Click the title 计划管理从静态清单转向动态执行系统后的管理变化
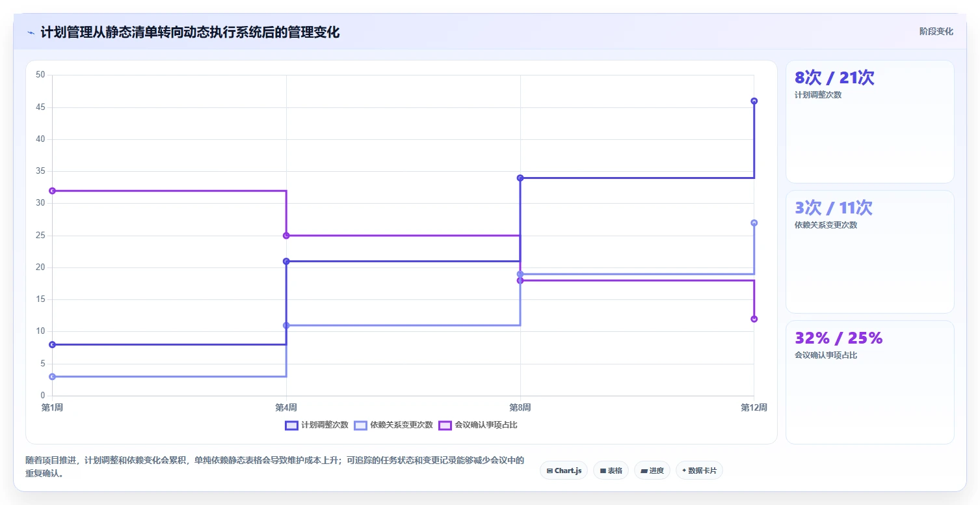This screenshot has height=505, width=980. coord(190,33)
